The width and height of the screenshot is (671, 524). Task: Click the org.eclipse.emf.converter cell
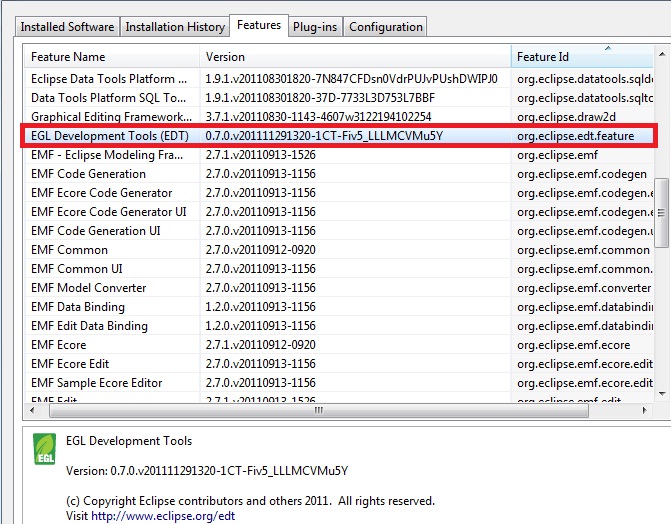click(x=584, y=288)
